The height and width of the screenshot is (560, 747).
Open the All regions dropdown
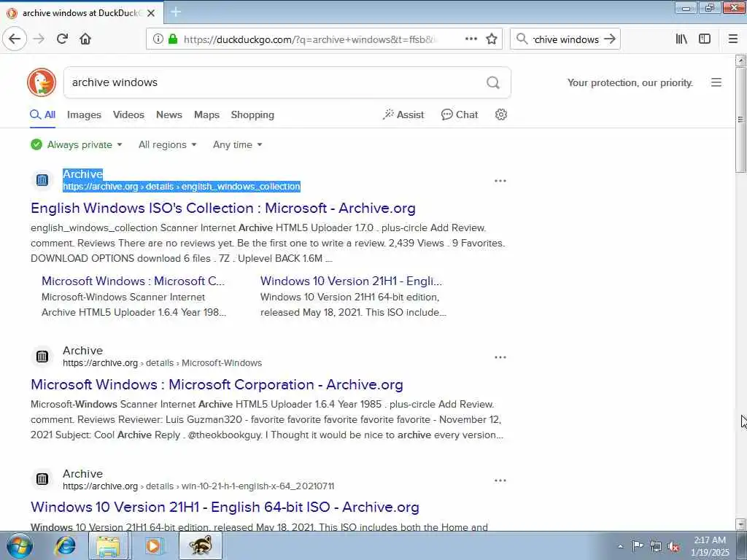pyautogui.click(x=168, y=144)
